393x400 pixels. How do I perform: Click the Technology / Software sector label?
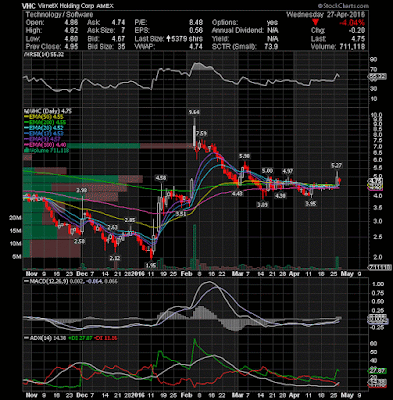point(59,15)
